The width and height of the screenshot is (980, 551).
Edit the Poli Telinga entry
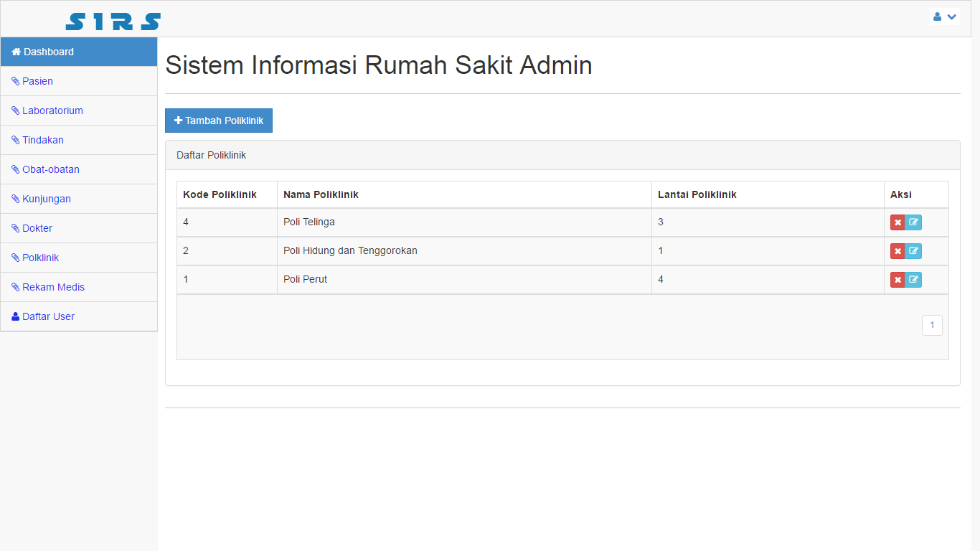(913, 222)
